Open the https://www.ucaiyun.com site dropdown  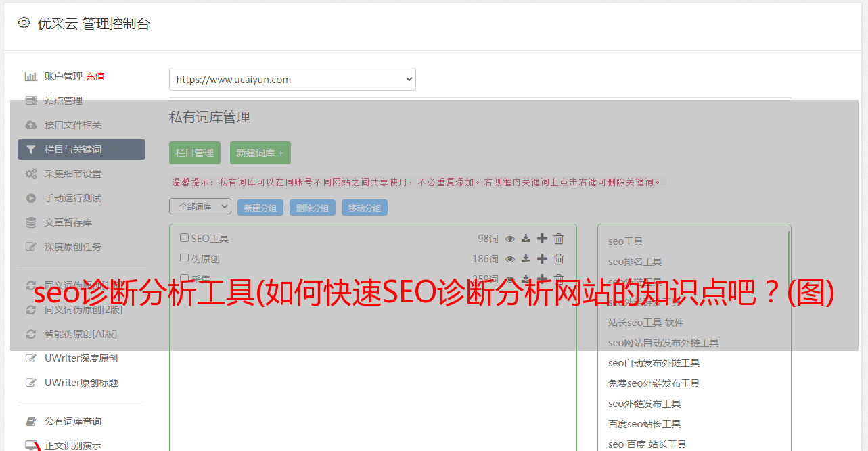[292, 79]
